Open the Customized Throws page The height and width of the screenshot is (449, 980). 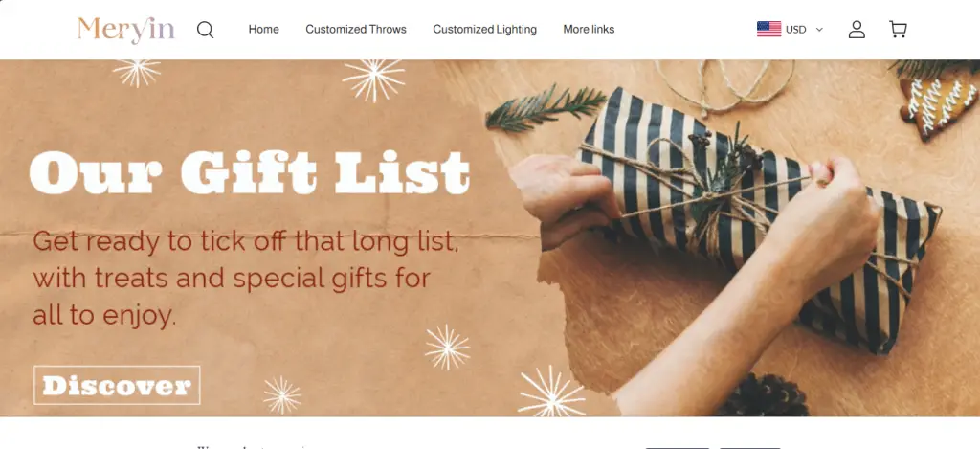[x=356, y=30]
